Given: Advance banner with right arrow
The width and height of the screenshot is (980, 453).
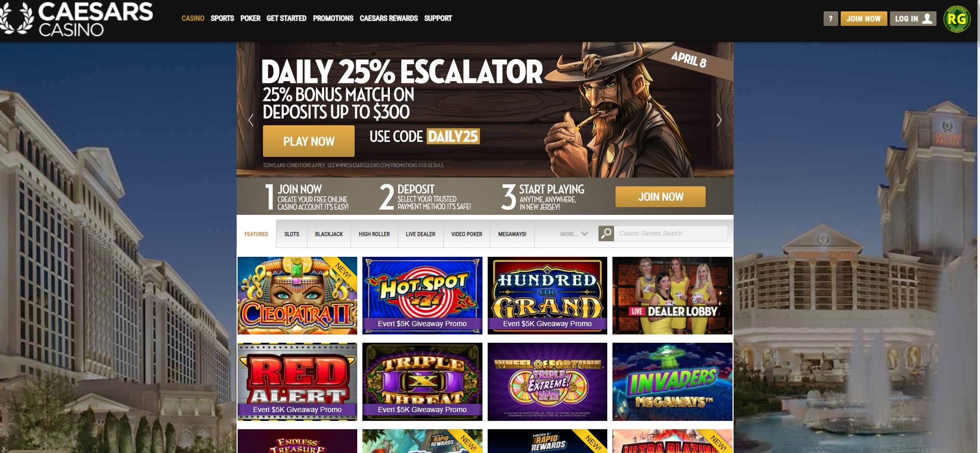Looking at the screenshot, I should tap(719, 120).
